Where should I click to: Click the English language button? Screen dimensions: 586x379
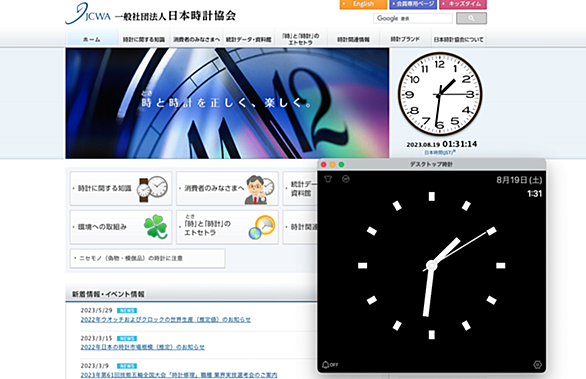(363, 4)
